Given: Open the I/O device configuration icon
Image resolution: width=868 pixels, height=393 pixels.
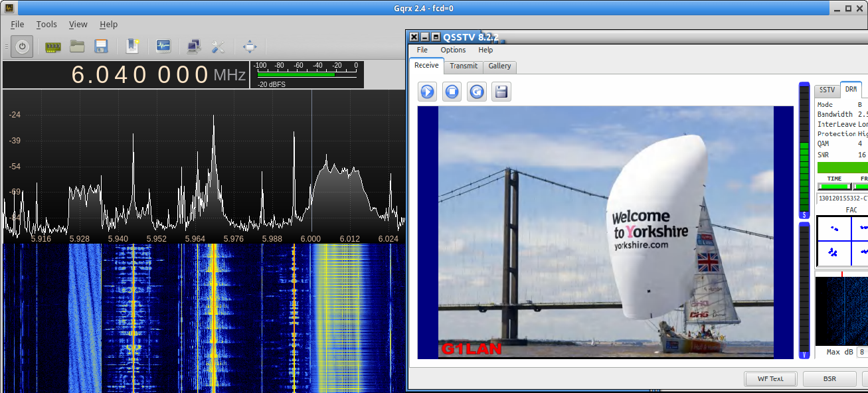Looking at the screenshot, I should (53, 46).
